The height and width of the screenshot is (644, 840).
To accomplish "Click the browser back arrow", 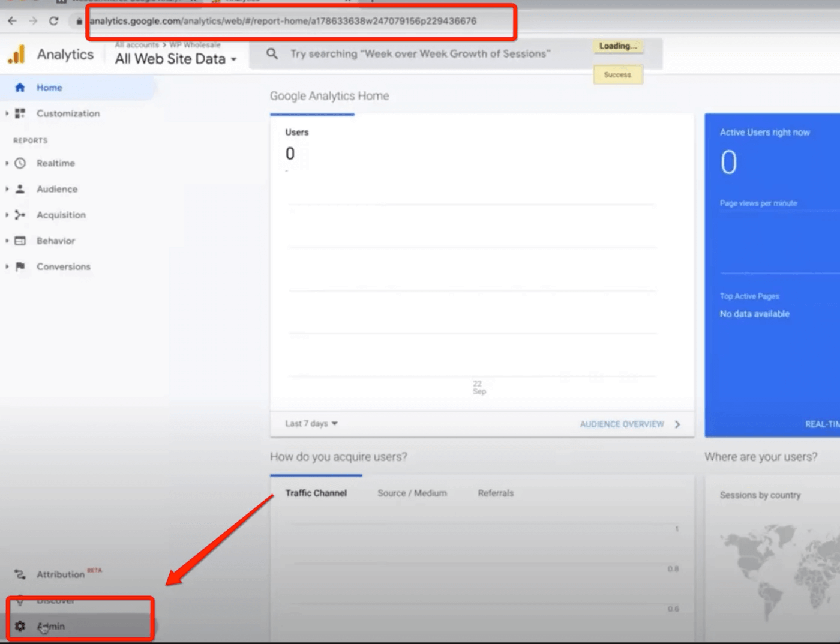I will point(12,21).
